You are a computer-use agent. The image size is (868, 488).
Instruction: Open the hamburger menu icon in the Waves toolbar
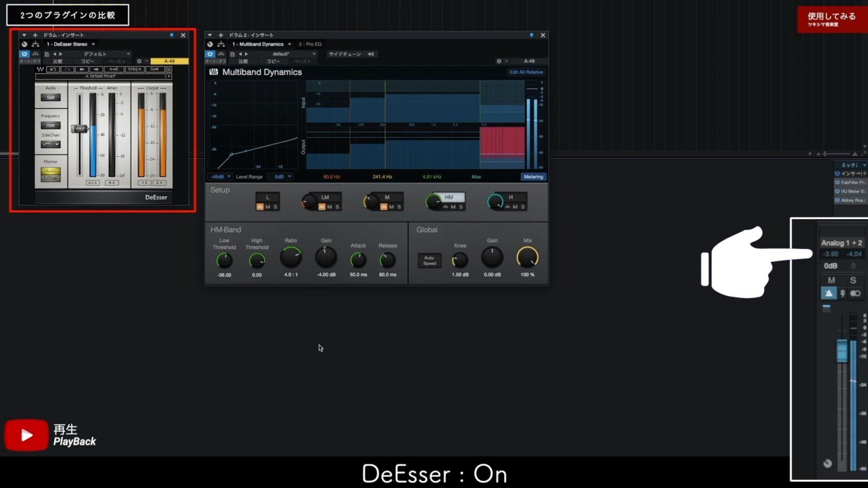[170, 69]
